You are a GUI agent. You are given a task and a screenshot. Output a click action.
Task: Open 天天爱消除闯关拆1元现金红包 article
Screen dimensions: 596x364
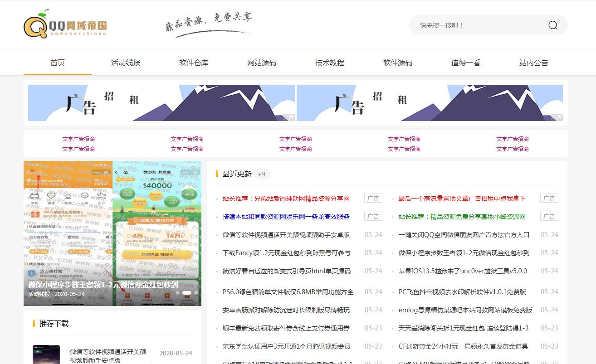pyautogui.click(x=464, y=328)
